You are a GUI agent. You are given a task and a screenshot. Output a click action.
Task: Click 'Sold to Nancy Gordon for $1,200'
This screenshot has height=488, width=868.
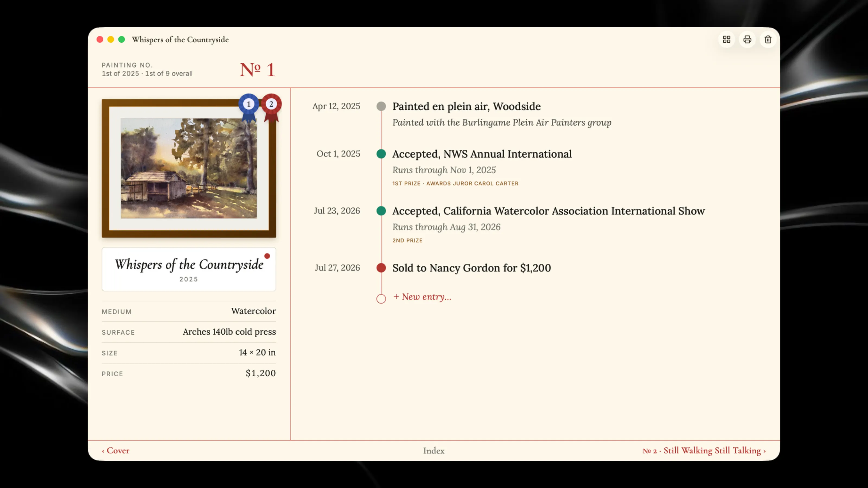click(471, 268)
